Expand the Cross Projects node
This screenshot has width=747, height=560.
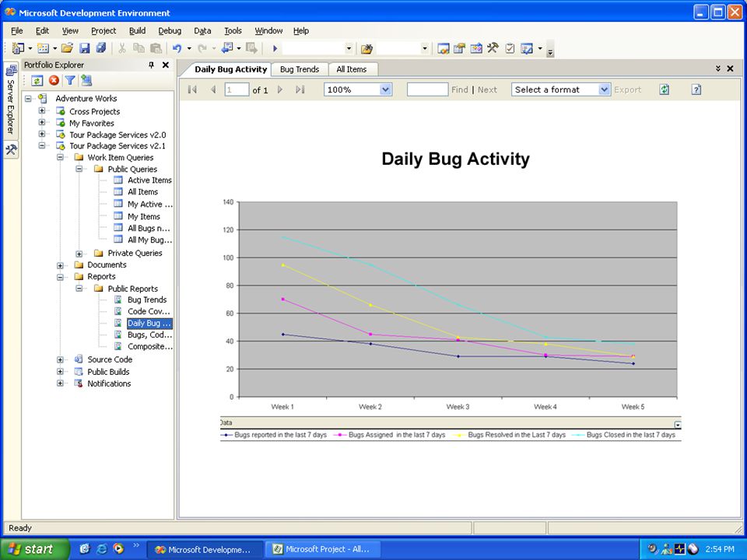(42, 111)
